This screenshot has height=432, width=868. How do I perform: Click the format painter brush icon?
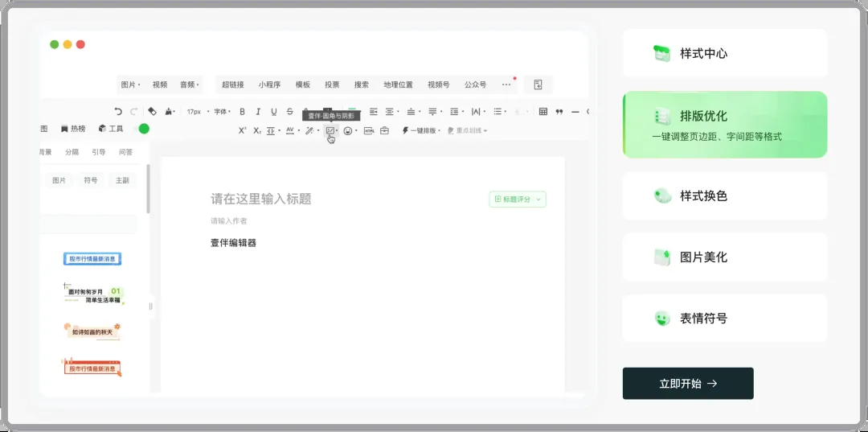(152, 112)
